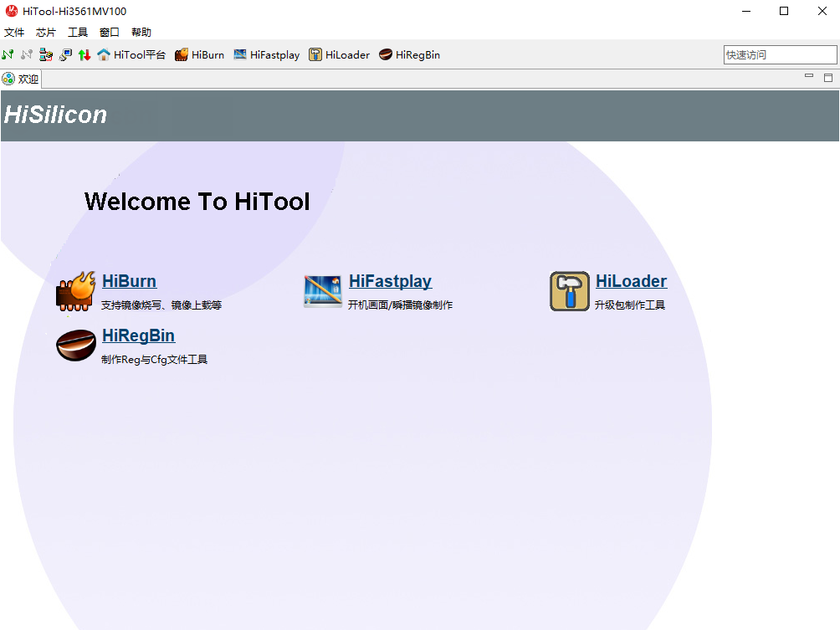Click the HiBurn hyperlink on welcome page
Image resolution: width=840 pixels, height=630 pixels.
129,281
